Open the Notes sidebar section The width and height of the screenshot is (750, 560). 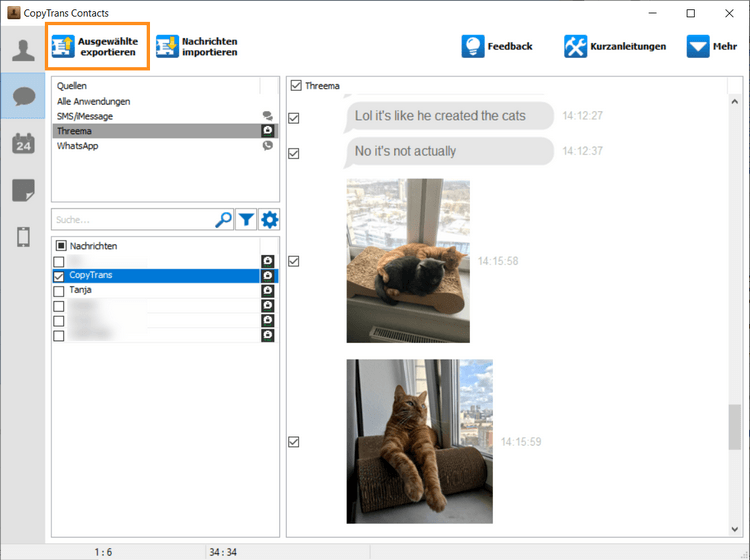pyautogui.click(x=23, y=190)
